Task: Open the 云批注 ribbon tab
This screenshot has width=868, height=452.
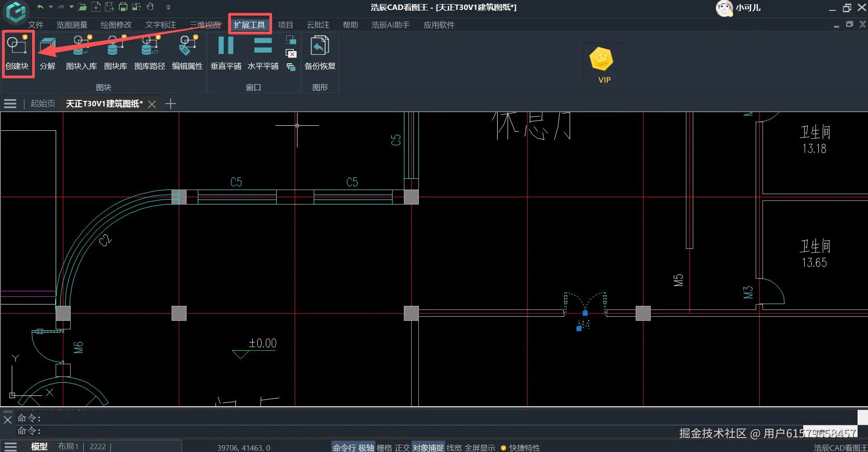Action: pos(318,25)
